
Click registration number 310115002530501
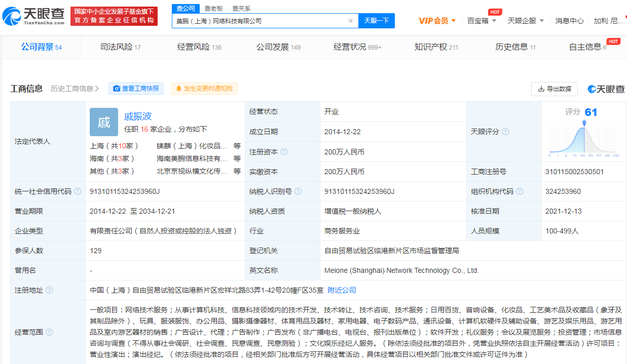point(575,172)
